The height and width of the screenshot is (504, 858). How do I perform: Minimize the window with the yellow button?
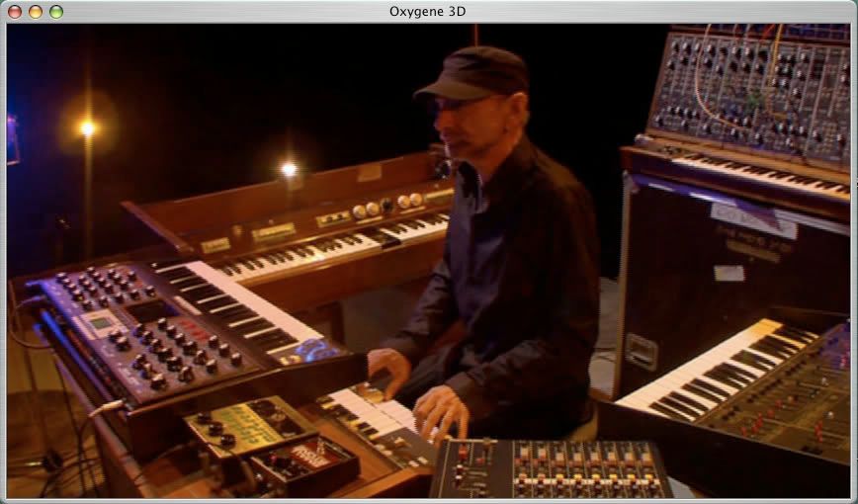coord(35,11)
